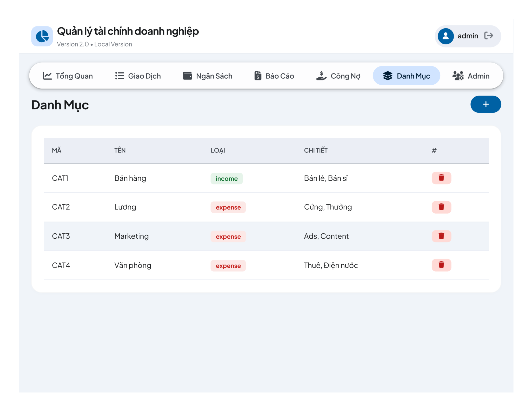The width and height of the screenshot is (532, 411).
Task: Click the LOẠI column header
Action: click(218, 151)
